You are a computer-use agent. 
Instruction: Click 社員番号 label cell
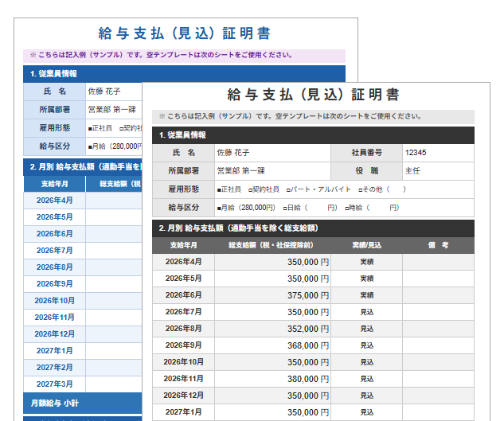point(366,153)
